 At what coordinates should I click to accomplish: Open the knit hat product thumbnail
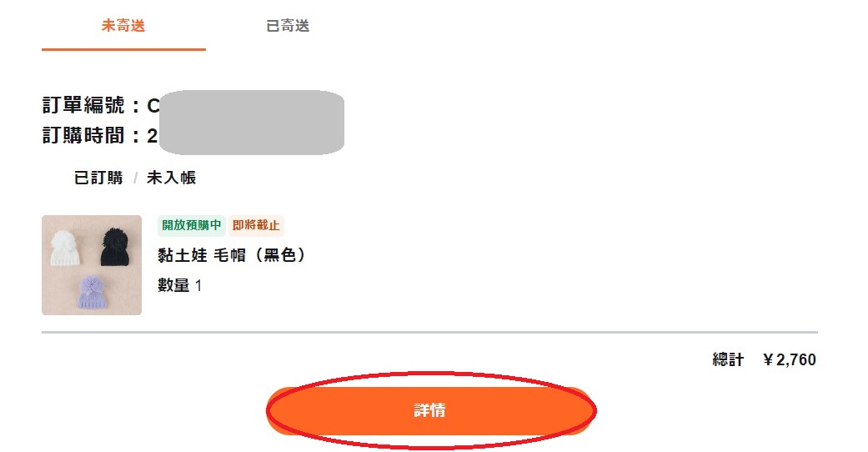tap(92, 265)
